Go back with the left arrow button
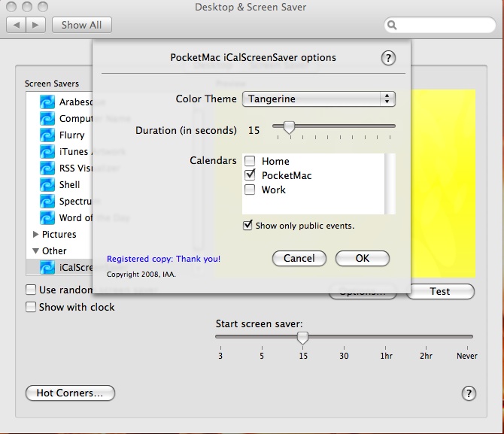504x434 pixels. (x=16, y=25)
